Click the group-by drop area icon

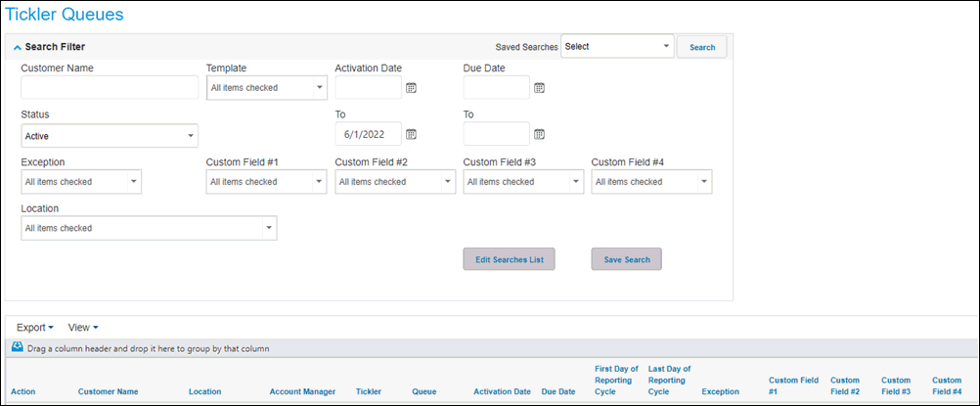pos(18,348)
